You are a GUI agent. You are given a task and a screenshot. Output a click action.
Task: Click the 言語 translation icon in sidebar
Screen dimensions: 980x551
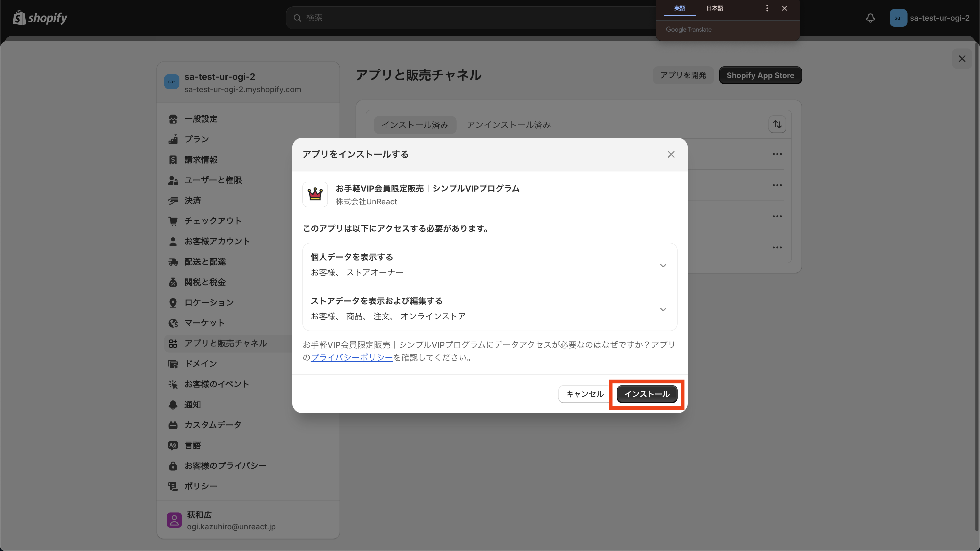pyautogui.click(x=173, y=445)
